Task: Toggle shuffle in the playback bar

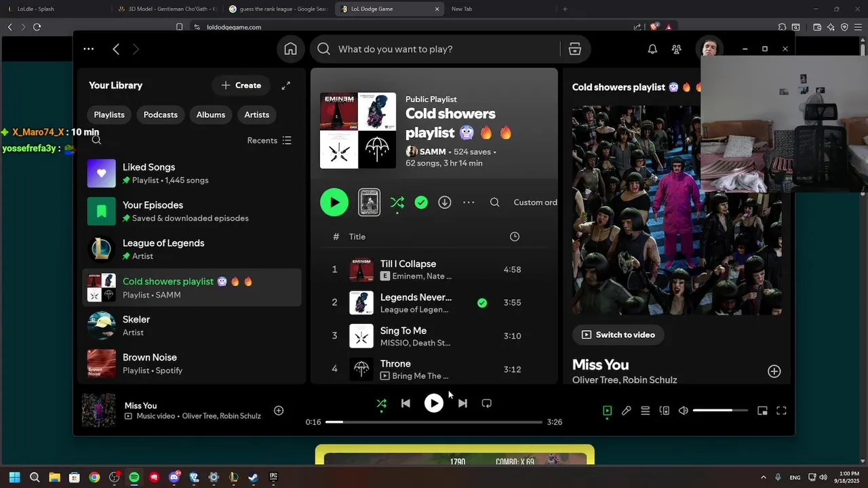Action: (x=382, y=403)
